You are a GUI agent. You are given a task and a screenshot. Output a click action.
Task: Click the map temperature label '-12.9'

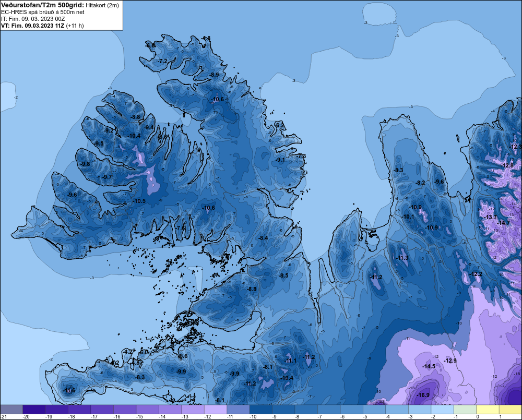[450, 361]
